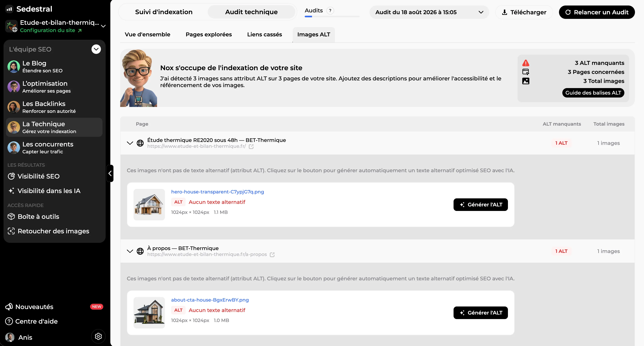Image resolution: width=644 pixels, height=346 pixels.
Task: Click about-cta-house thumbnail
Action: 149,313
